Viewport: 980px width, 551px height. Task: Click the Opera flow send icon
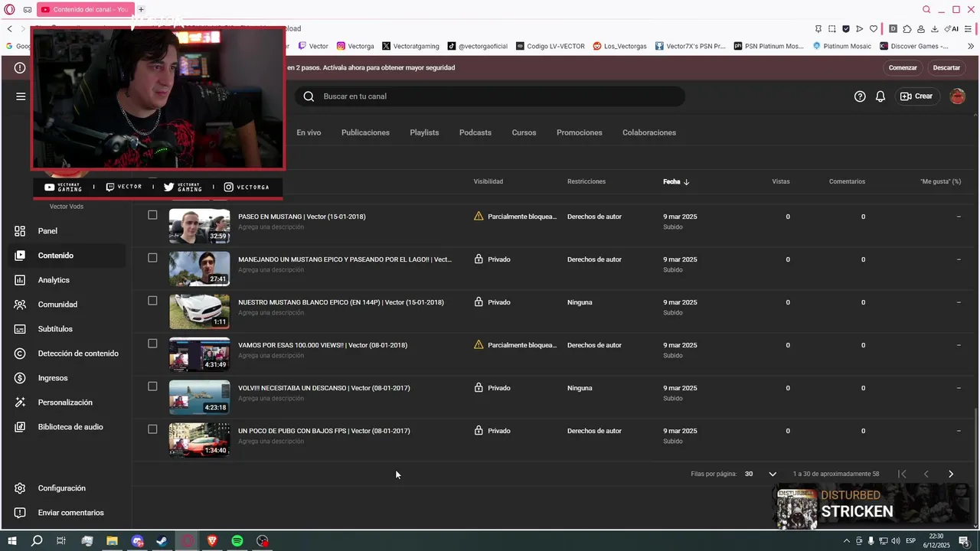[x=860, y=29]
